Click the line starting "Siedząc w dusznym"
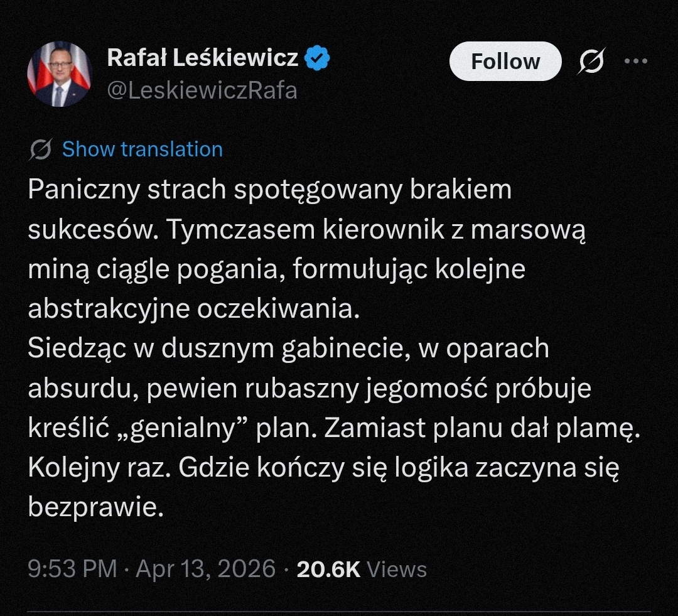Viewport: 678px width, 616px height. [288, 349]
